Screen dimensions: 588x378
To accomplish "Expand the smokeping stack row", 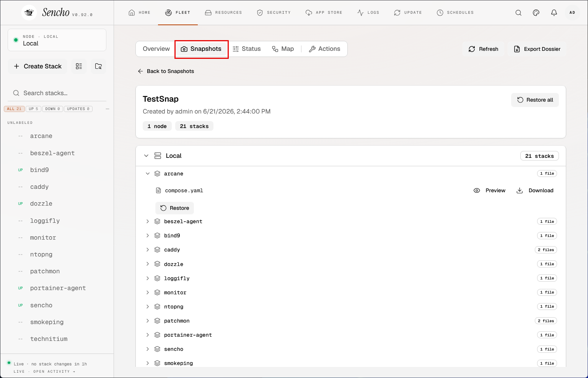I will pyautogui.click(x=148, y=363).
